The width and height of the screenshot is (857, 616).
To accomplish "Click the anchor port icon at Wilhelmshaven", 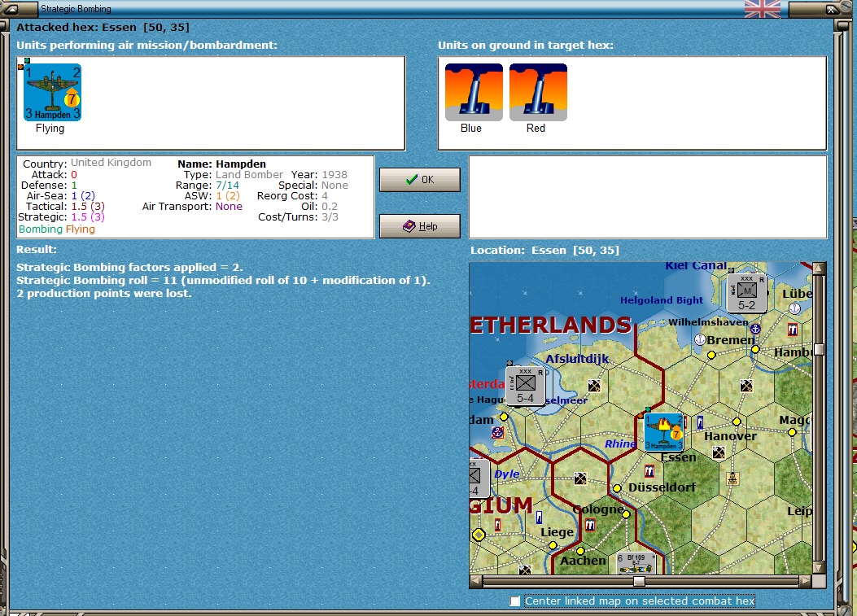I will pyautogui.click(x=755, y=329).
